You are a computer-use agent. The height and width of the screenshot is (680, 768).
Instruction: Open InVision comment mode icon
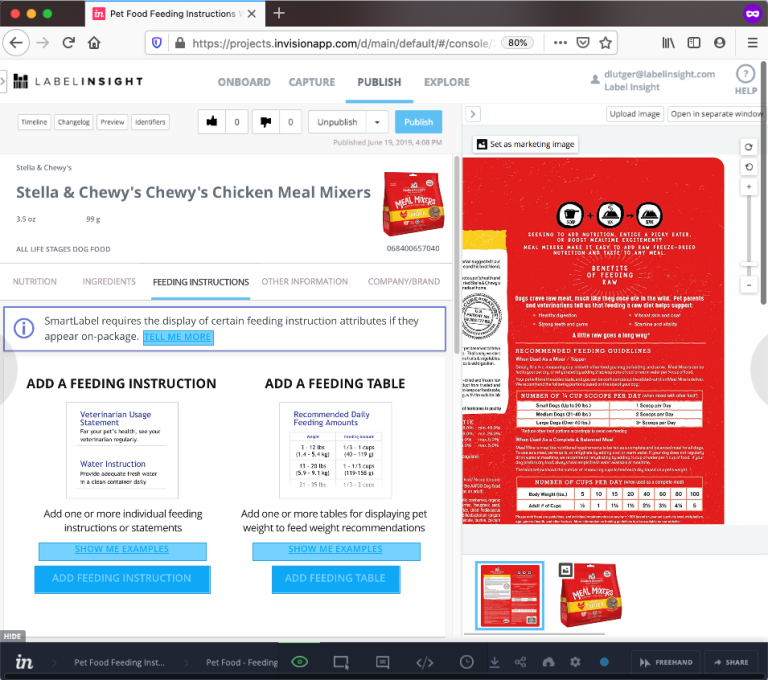[x=383, y=662]
